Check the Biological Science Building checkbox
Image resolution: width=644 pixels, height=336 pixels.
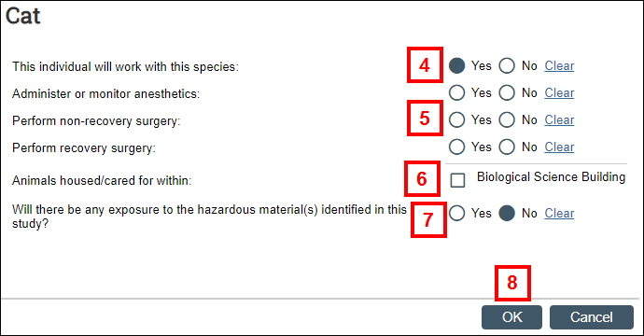(x=457, y=180)
